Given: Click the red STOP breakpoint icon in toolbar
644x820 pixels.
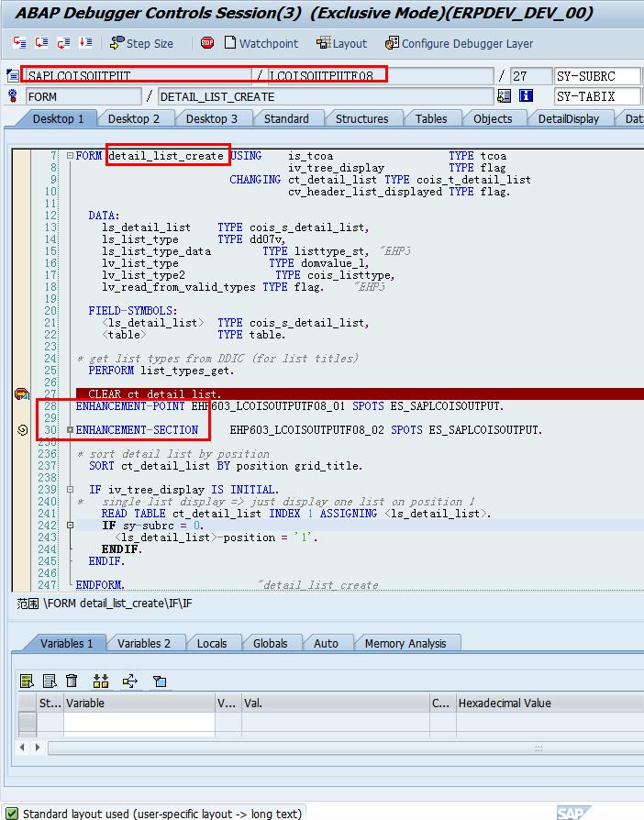Looking at the screenshot, I should [x=207, y=43].
